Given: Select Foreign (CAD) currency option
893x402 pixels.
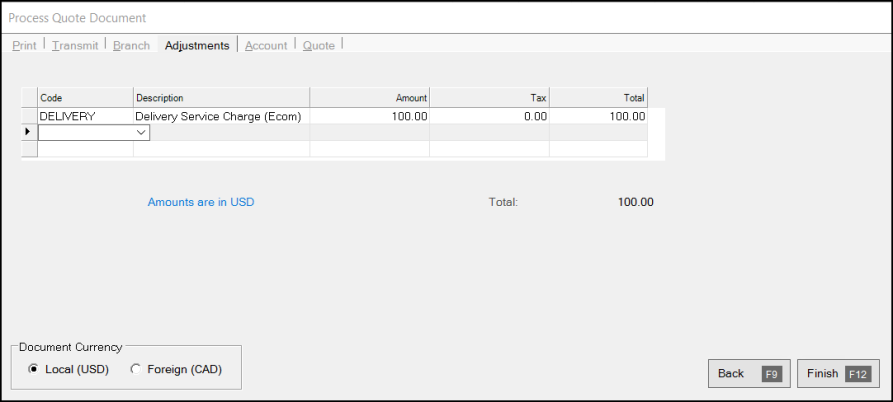Looking at the screenshot, I should [x=176, y=370].
